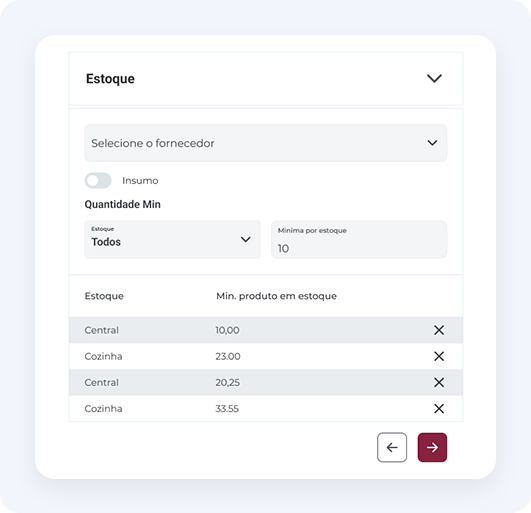Open the Selecione o fornecedor dropdown
531x513 pixels.
(x=266, y=143)
